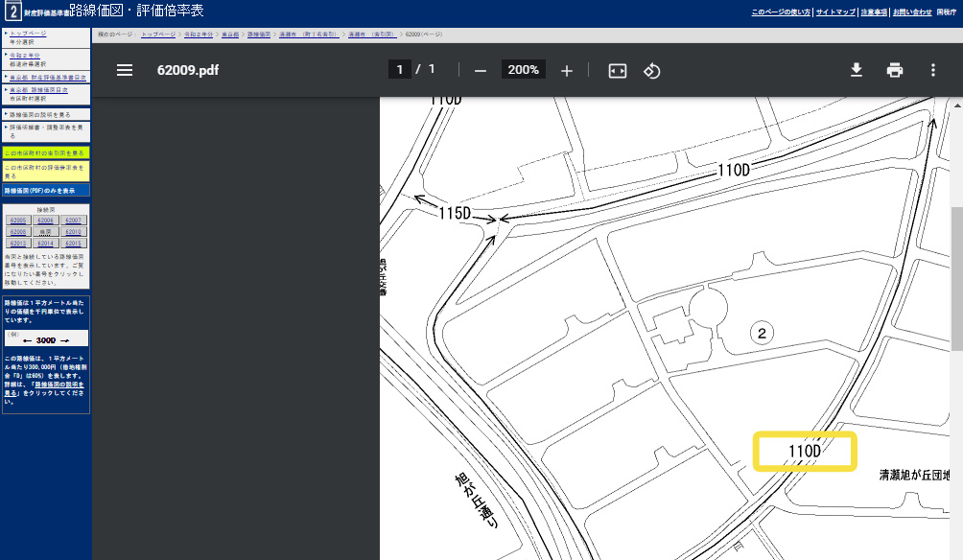
Task: Open the PDF sidebar hamburger menu
Action: coord(125,70)
